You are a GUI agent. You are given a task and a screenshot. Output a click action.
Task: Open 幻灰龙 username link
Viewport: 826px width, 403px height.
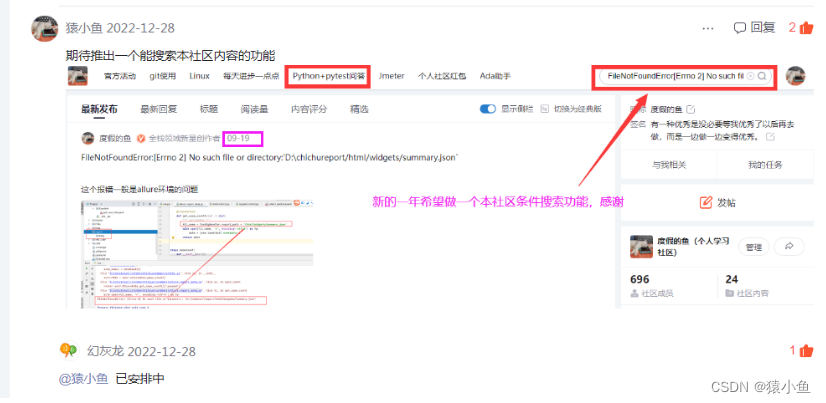pos(105,351)
